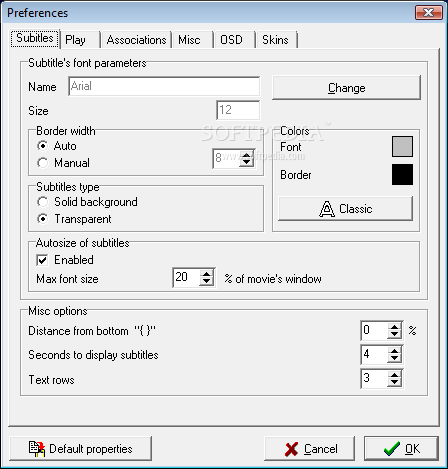
Task: Decrease Seconds to display subtitles
Action: click(394, 358)
